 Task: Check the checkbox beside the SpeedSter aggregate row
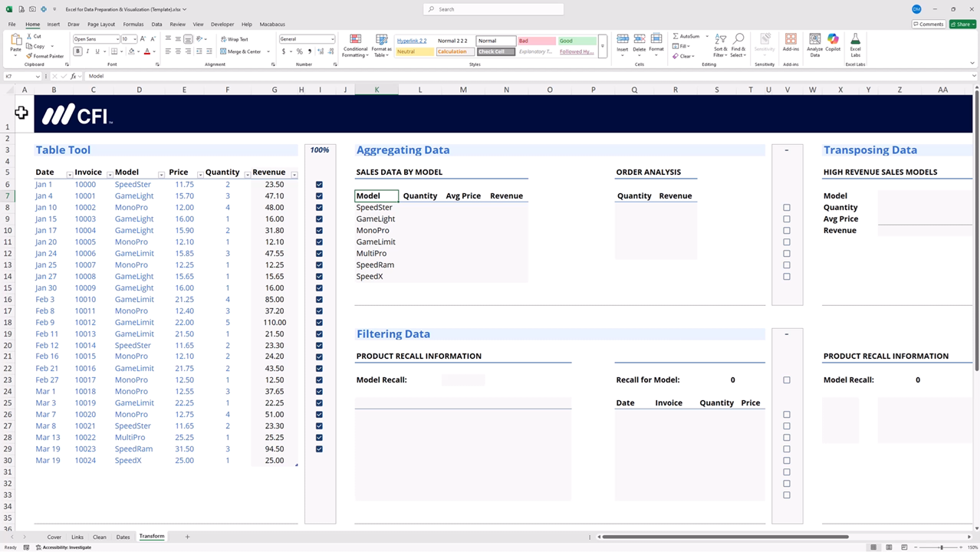click(x=787, y=208)
